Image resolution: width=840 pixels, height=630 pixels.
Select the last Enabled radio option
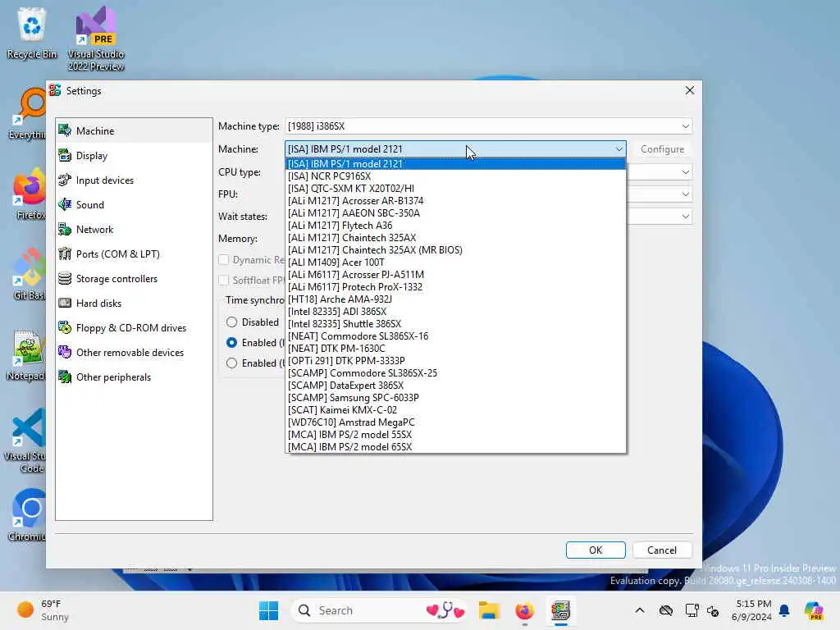tap(231, 363)
